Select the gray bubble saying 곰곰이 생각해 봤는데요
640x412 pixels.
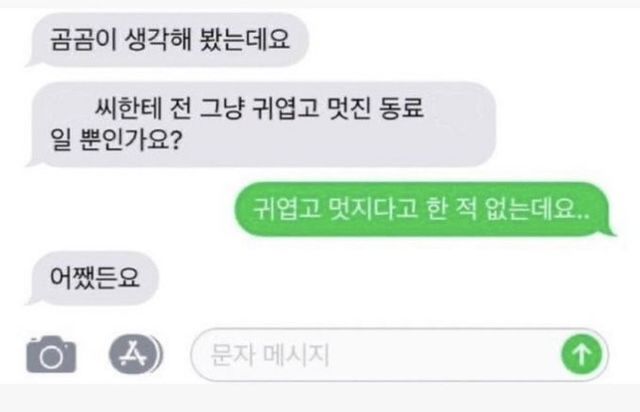[167, 40]
